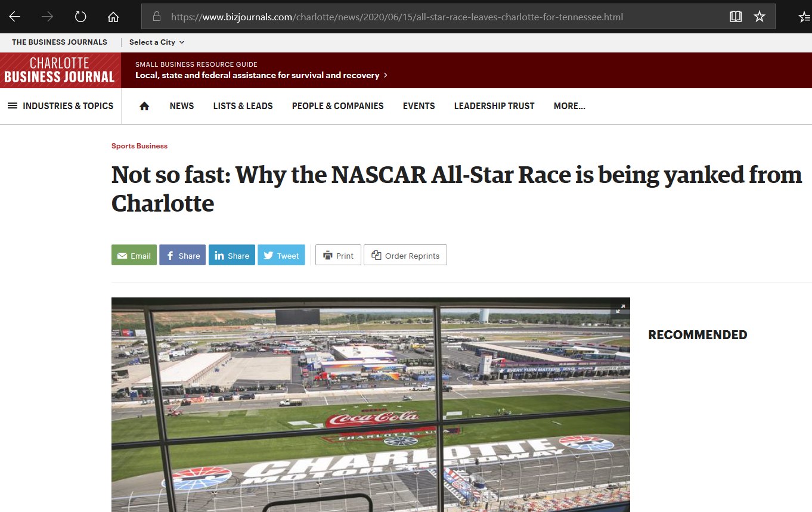Click the site home house icon
The height and width of the screenshot is (512, 812).
pyautogui.click(x=144, y=106)
